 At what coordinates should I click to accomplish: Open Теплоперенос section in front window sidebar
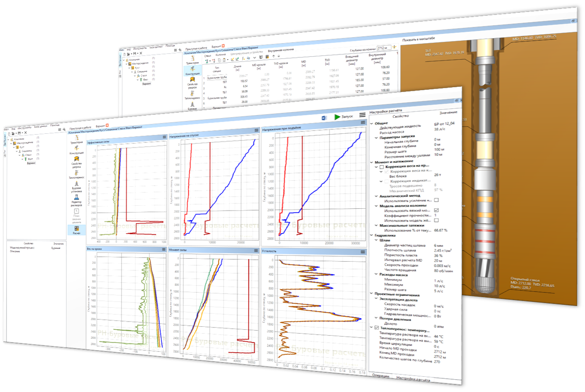pyautogui.click(x=76, y=175)
